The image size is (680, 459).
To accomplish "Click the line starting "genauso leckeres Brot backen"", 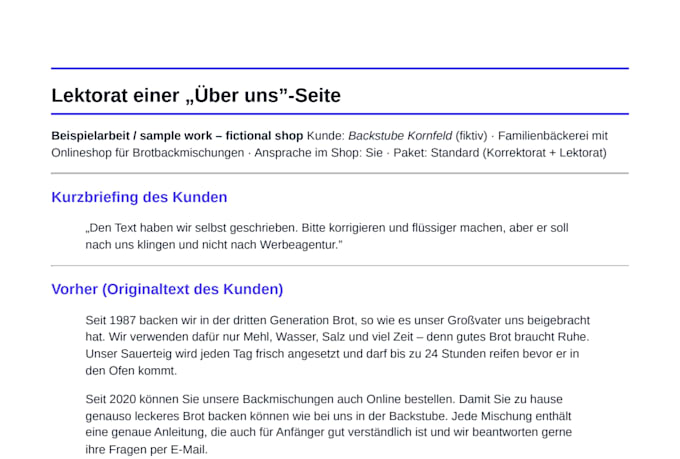I will coord(328,416).
